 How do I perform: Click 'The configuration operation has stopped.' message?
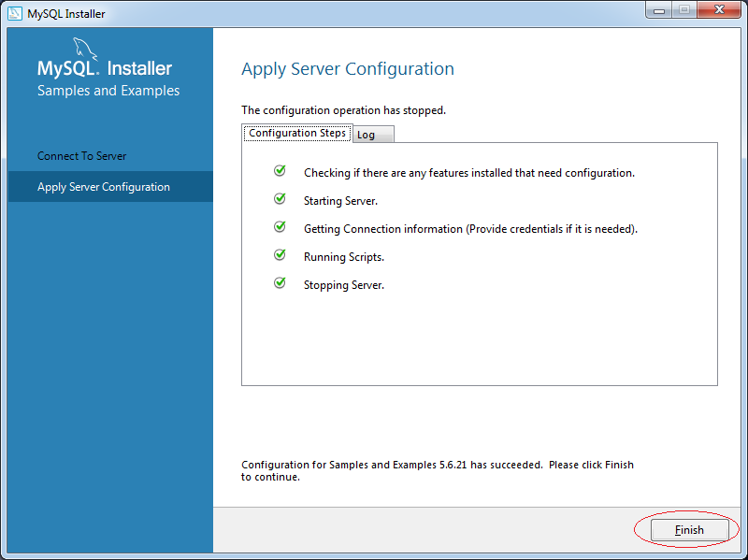[x=343, y=110]
